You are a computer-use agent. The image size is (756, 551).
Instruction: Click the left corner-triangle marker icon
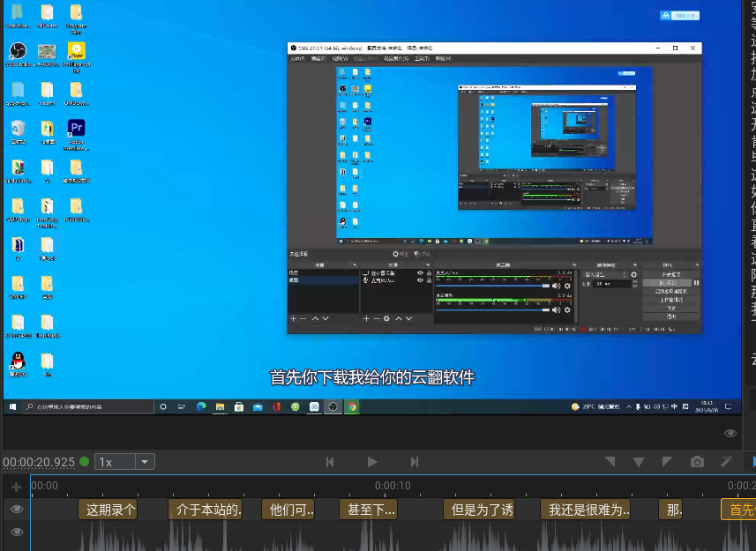coord(610,462)
